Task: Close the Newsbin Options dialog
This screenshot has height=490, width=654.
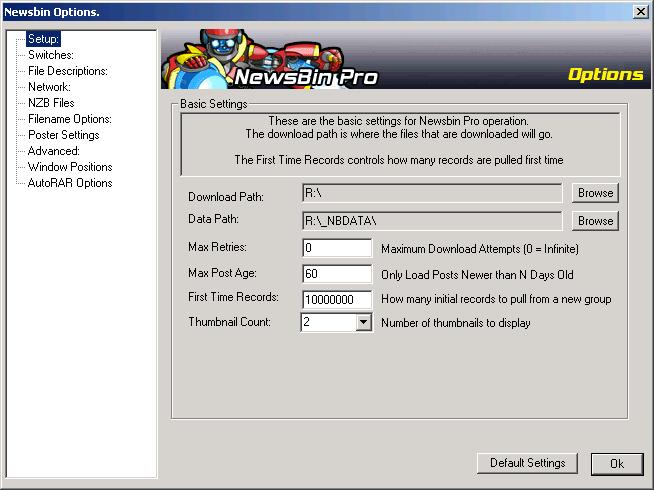Action: [x=640, y=11]
